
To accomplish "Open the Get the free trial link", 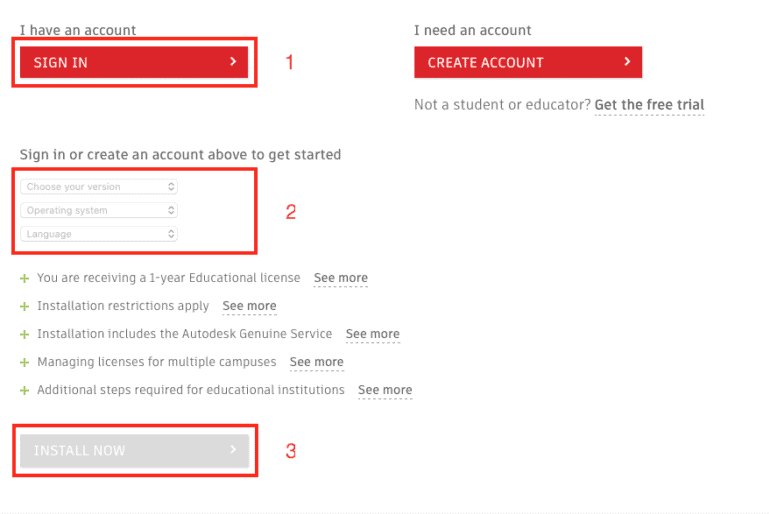I will pos(649,105).
